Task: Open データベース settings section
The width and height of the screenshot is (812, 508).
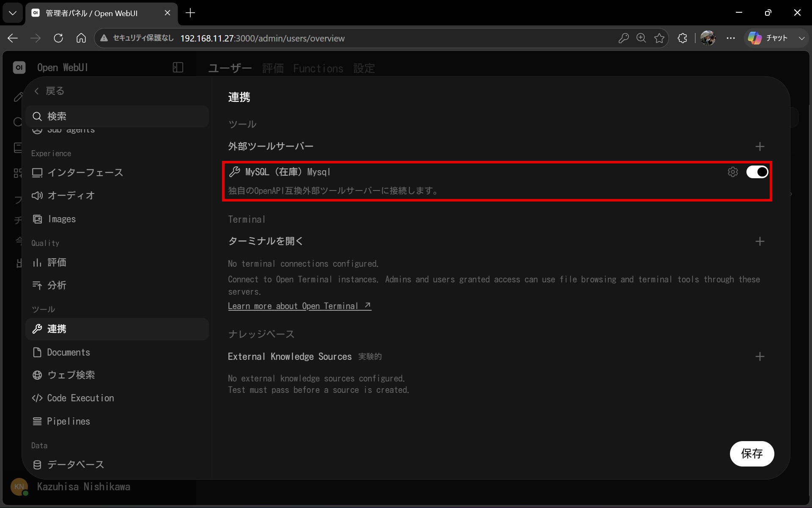Action: click(x=117, y=464)
